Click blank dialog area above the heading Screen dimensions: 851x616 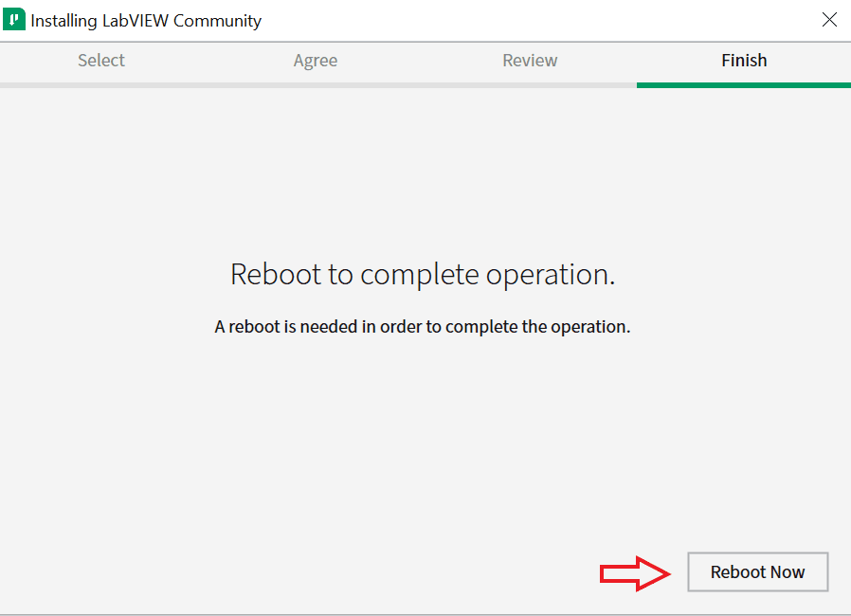click(424, 173)
